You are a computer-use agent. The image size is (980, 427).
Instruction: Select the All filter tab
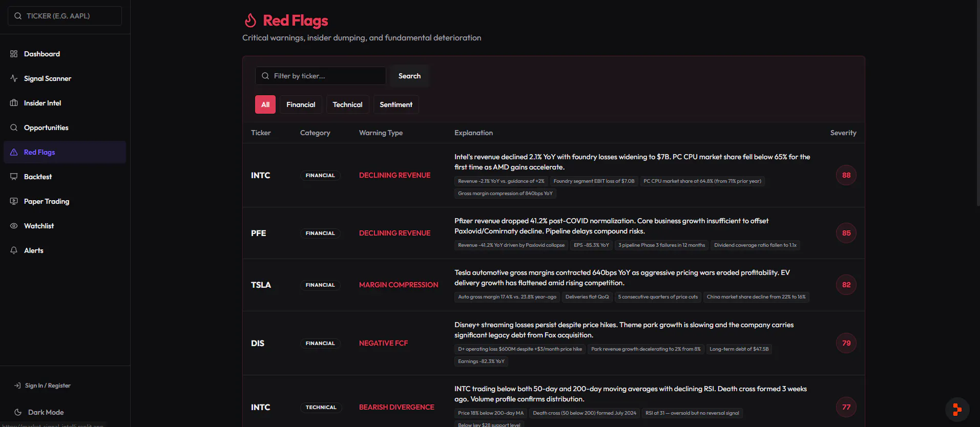pos(265,104)
